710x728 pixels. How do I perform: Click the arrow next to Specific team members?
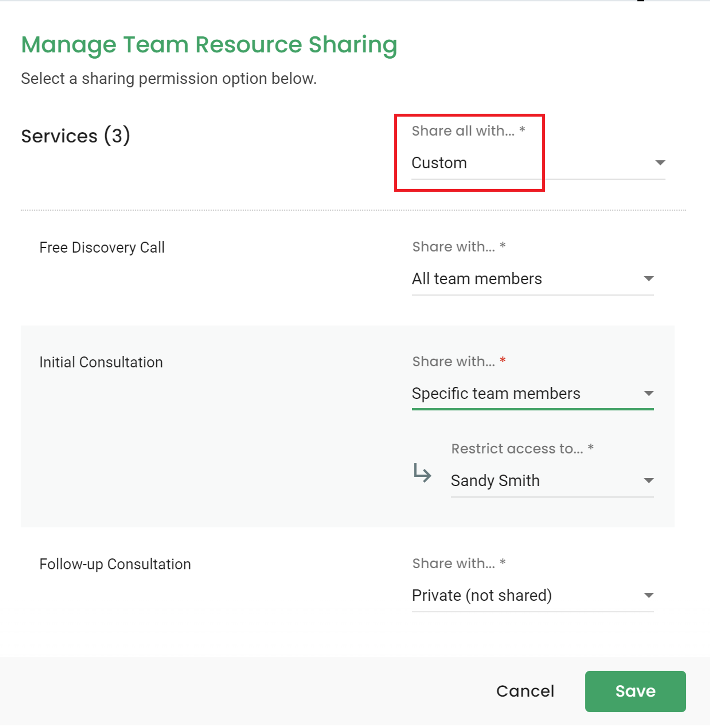[x=649, y=394]
